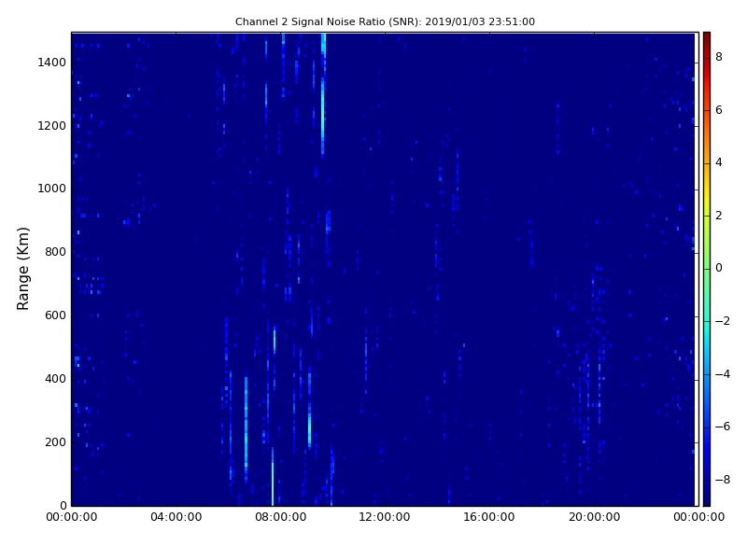Click the colorbar label 2
Viewport: 747px width, 560px height.
pos(719,216)
